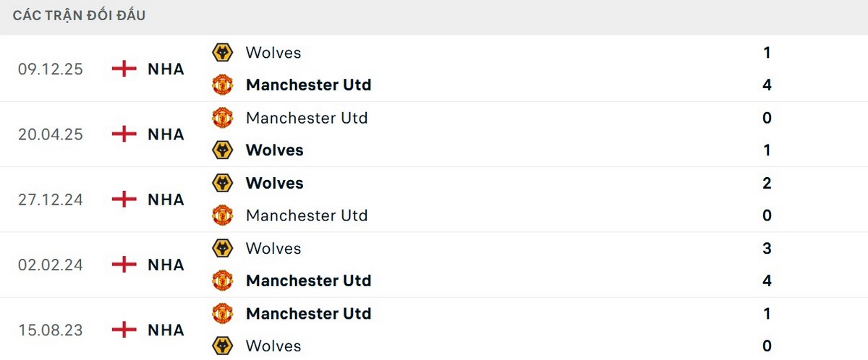Click the Wolves crest in the 20.04.25 match
This screenshot has height=360, width=868.
pos(222,150)
